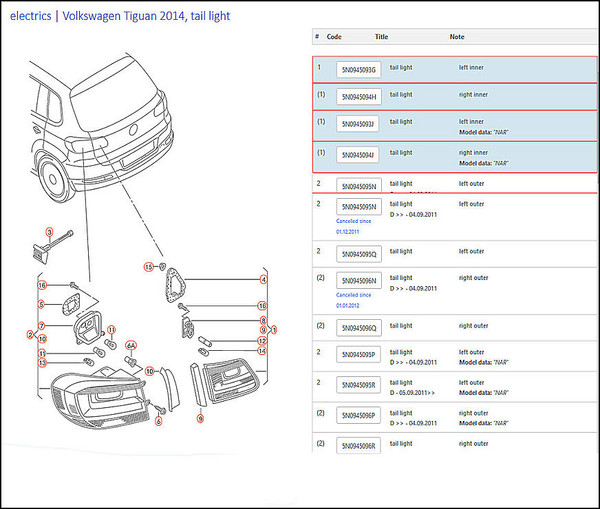Click callout number 4 on the right
Screen dimensions: 600x509
[x=263, y=279]
